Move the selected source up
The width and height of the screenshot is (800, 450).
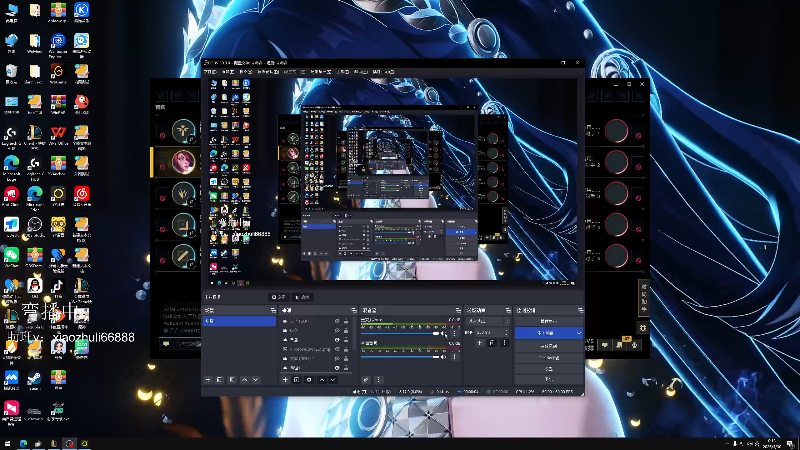point(322,380)
